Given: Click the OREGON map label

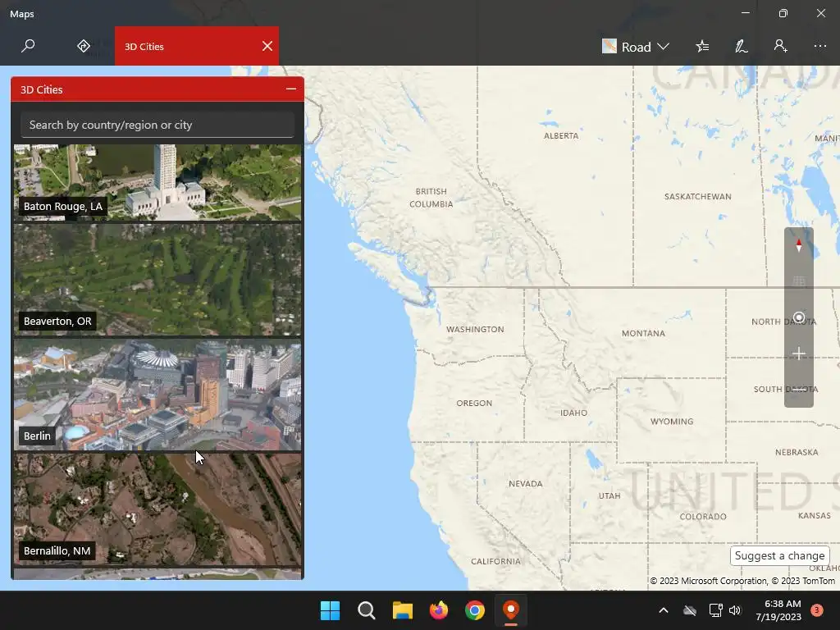Looking at the screenshot, I should (474, 404).
